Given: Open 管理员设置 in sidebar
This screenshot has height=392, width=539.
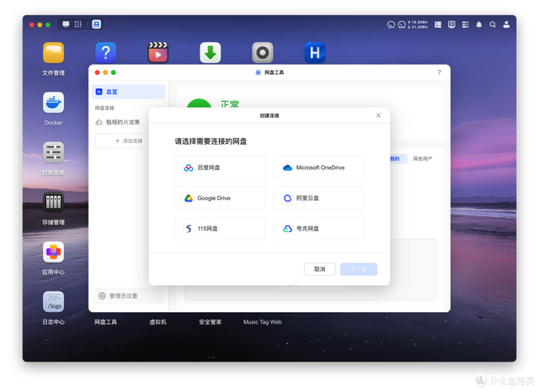Looking at the screenshot, I should coord(118,296).
